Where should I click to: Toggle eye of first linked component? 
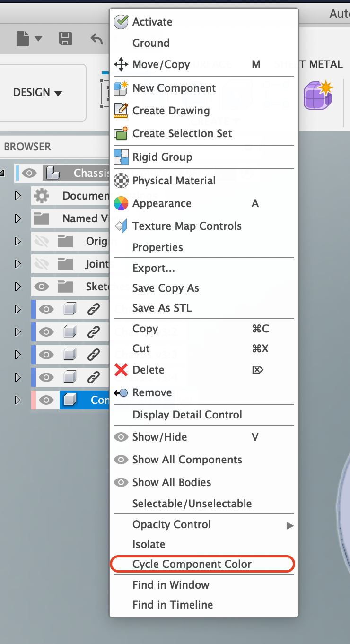click(46, 309)
